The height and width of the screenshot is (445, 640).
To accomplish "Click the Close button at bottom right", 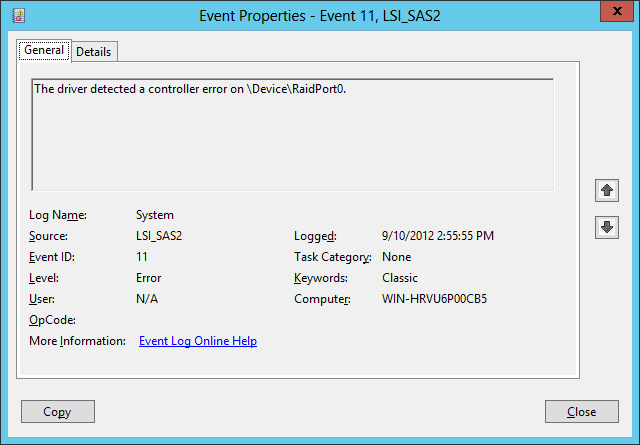I will pos(581,412).
